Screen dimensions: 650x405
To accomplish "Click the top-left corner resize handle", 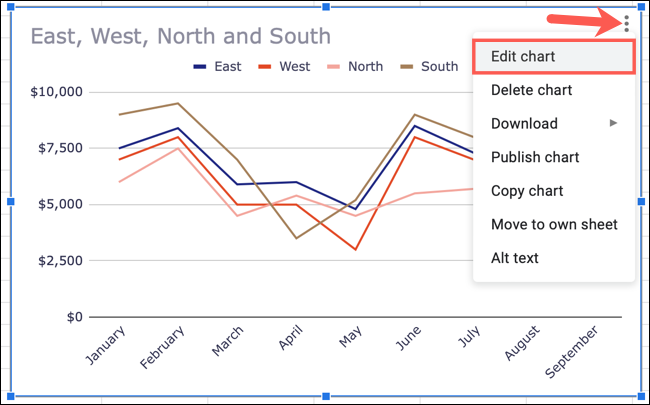I will point(12,6).
